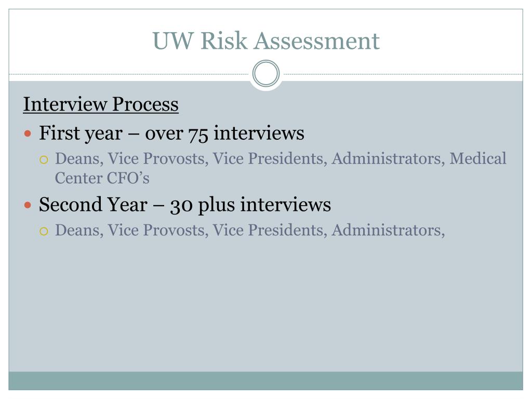
Task: Click the teal footer bar
Action: tap(266, 381)
